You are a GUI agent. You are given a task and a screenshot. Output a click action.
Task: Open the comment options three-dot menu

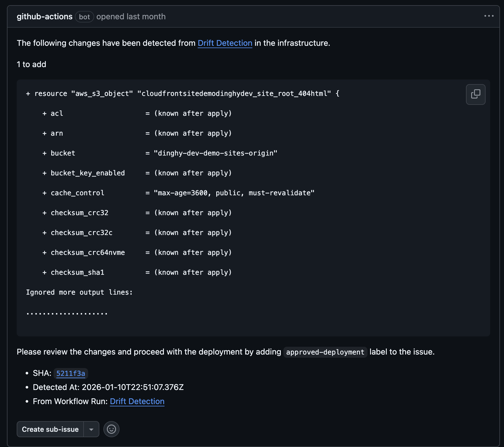tap(489, 16)
